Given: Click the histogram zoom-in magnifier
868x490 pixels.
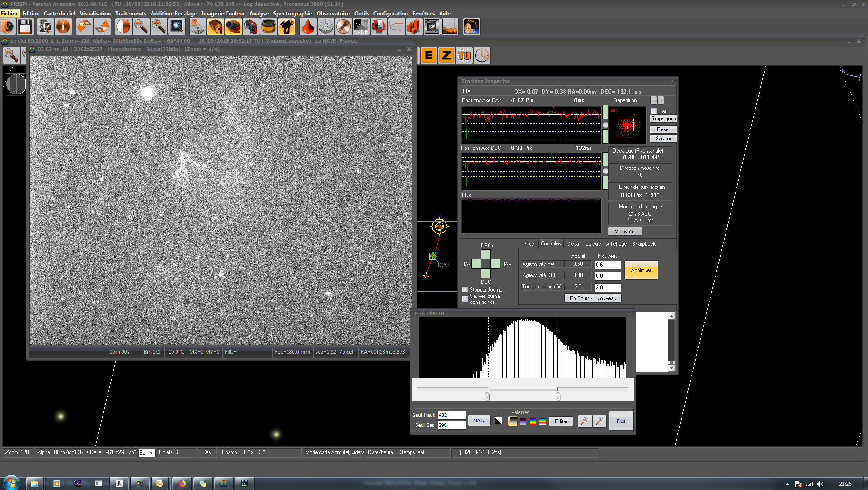Looking at the screenshot, I should [x=599, y=421].
